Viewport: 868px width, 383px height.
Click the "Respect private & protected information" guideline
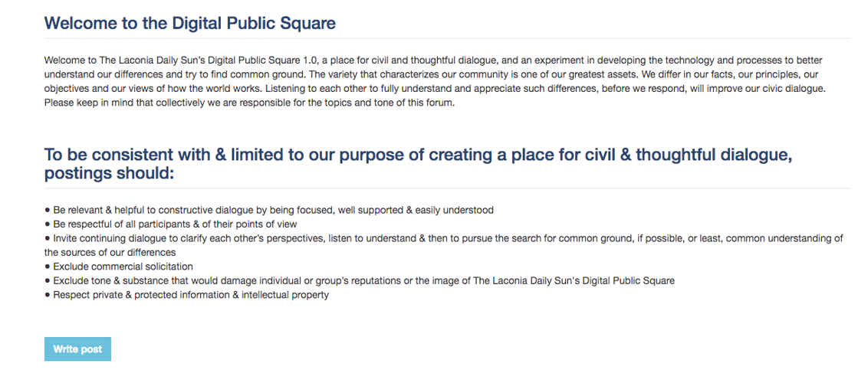point(191,295)
